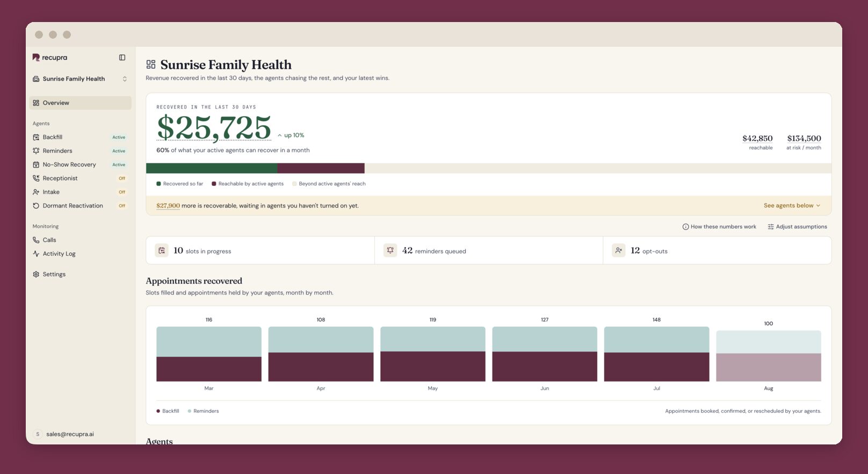Navigate to Activity Log
868x474 pixels.
tap(80, 254)
